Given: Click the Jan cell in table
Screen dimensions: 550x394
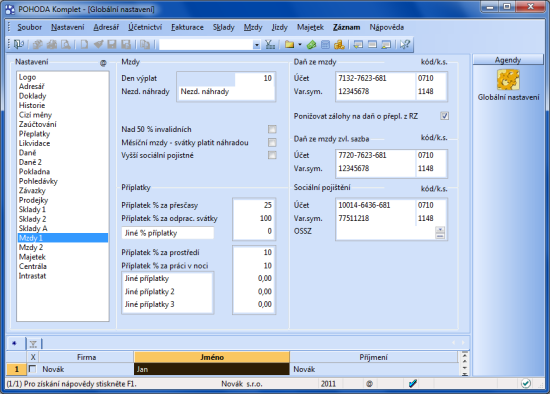Looking at the screenshot, I should (212, 369).
